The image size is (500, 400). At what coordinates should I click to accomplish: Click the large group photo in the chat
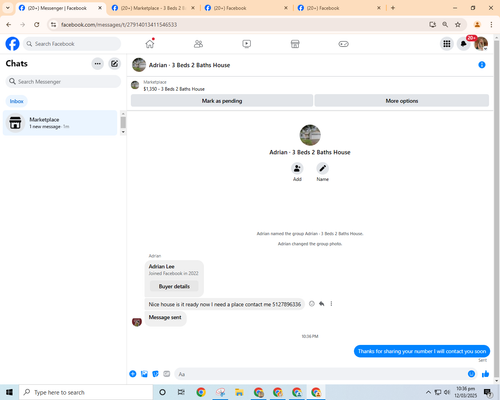click(310, 135)
